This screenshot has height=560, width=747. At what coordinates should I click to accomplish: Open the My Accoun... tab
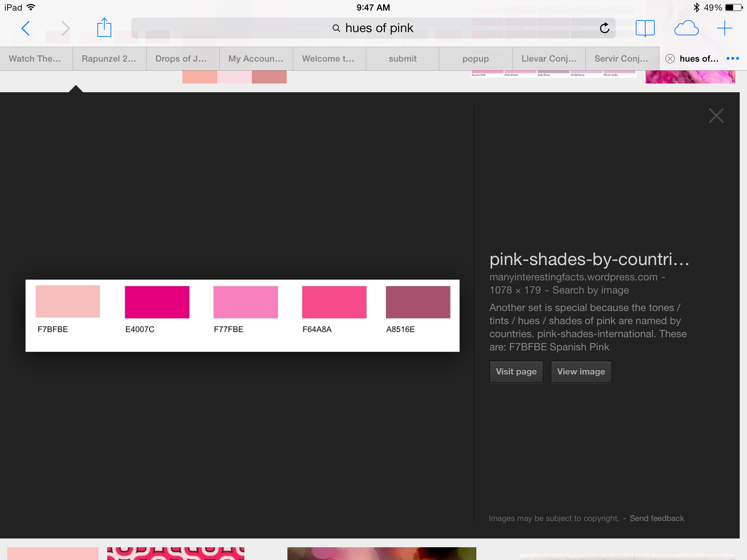255,59
